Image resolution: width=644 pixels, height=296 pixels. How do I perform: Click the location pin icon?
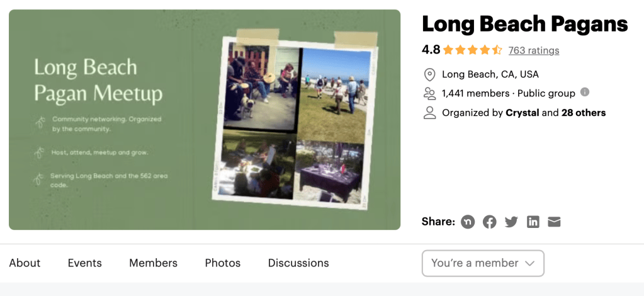[430, 74]
